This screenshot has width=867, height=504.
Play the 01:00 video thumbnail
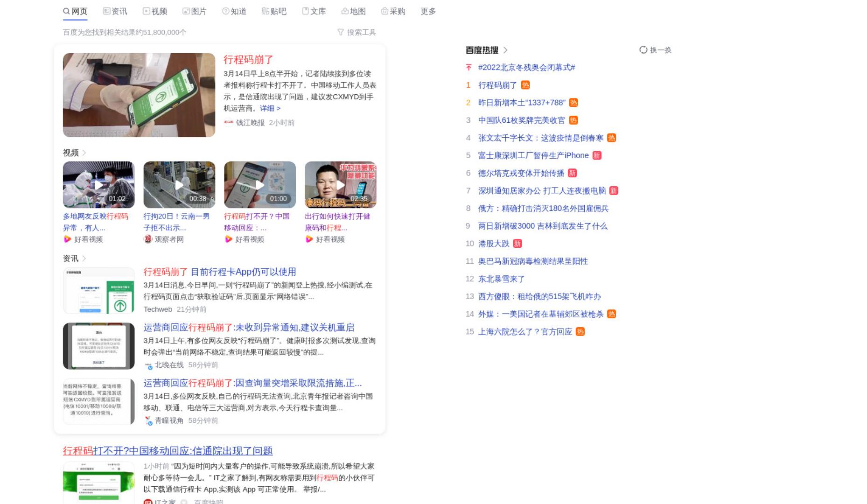tap(260, 185)
